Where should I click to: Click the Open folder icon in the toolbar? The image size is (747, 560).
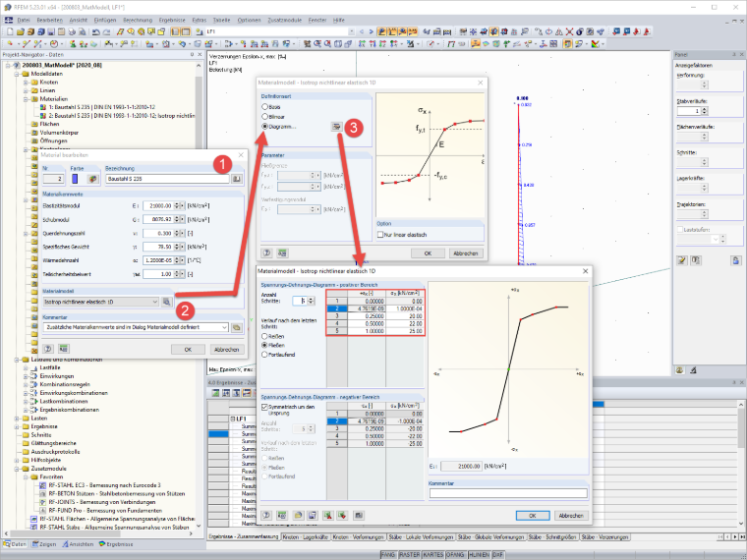[20, 31]
